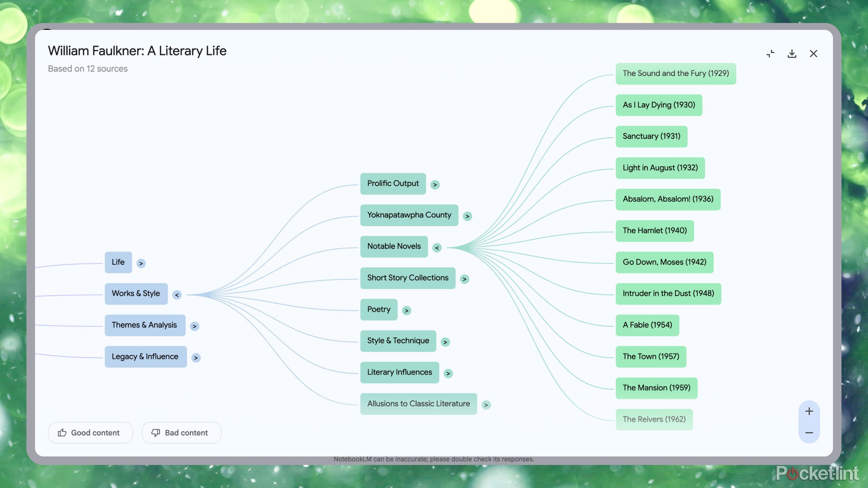
Task: Rate with the Good content button
Action: pyautogui.click(x=90, y=433)
